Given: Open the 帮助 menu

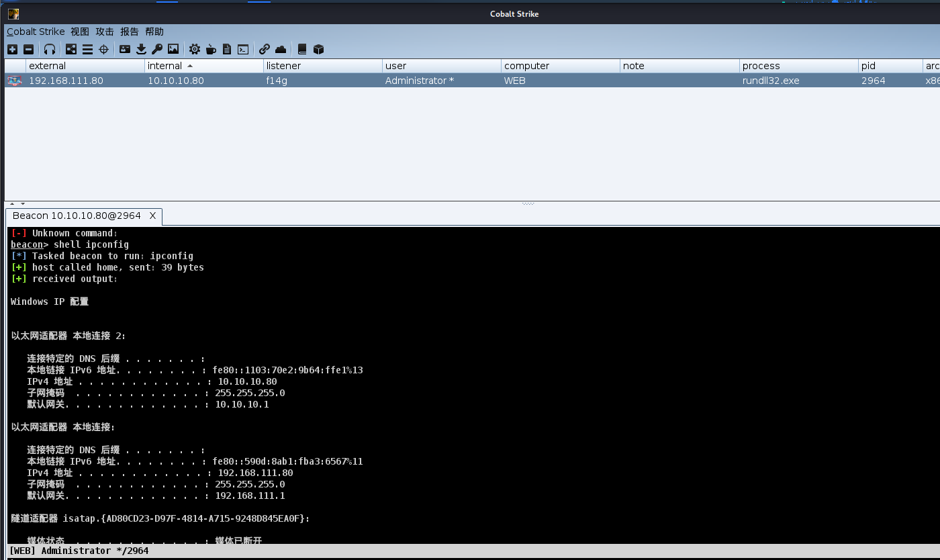Looking at the screenshot, I should 154,32.
